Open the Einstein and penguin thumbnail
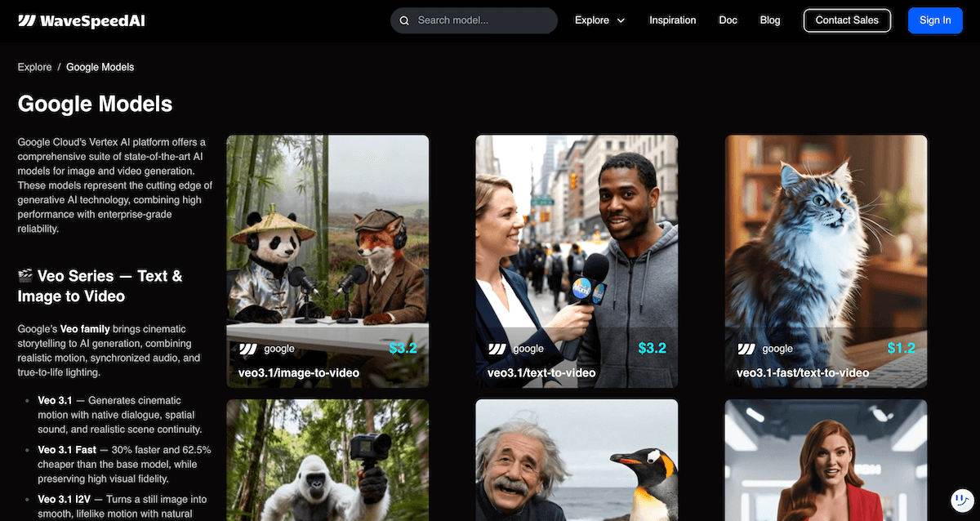The height and width of the screenshot is (521, 980). coord(577,460)
